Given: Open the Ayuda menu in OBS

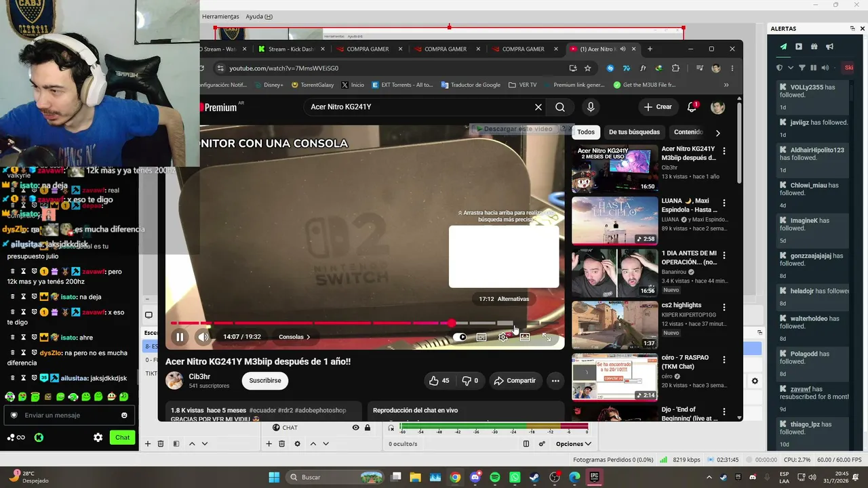Looking at the screenshot, I should [x=259, y=16].
